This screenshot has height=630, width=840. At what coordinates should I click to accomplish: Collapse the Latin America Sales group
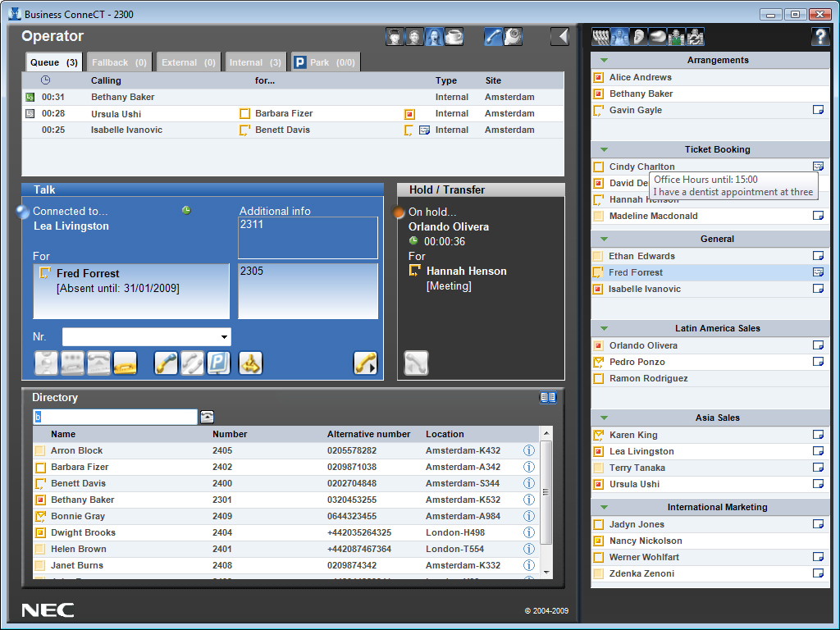click(x=605, y=328)
